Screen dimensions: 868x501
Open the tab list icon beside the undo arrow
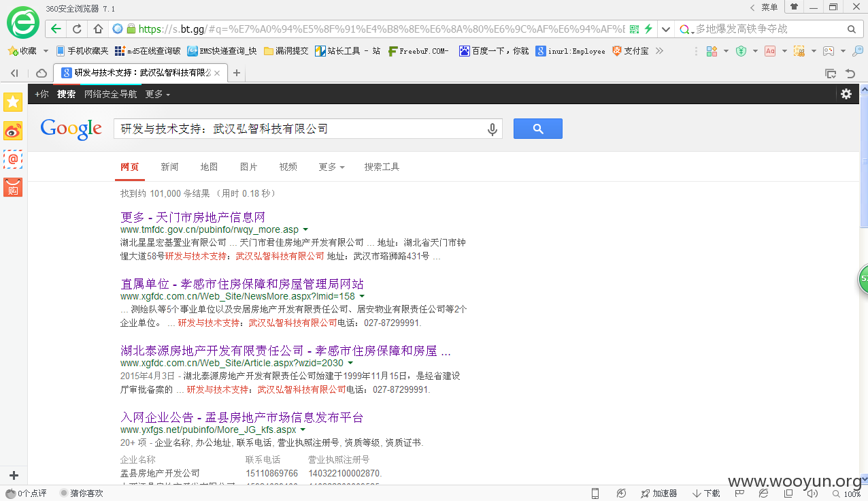(x=831, y=73)
